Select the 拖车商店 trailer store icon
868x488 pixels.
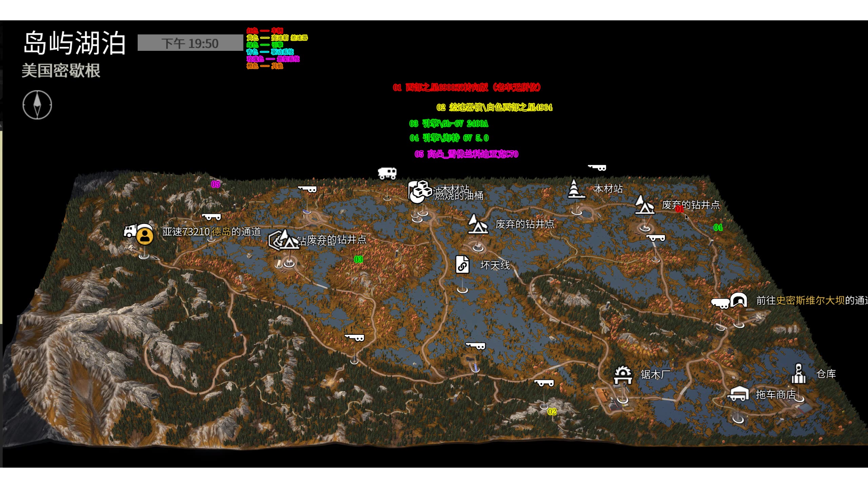click(738, 394)
